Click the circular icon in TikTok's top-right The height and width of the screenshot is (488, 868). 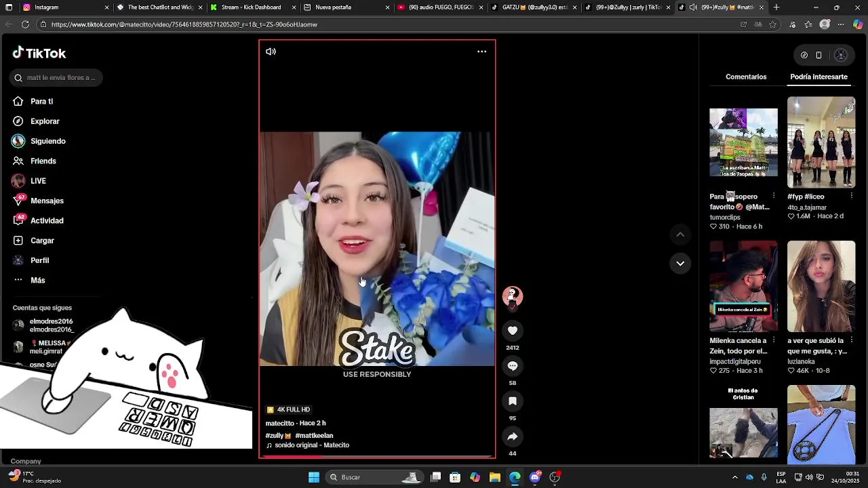pos(804,55)
